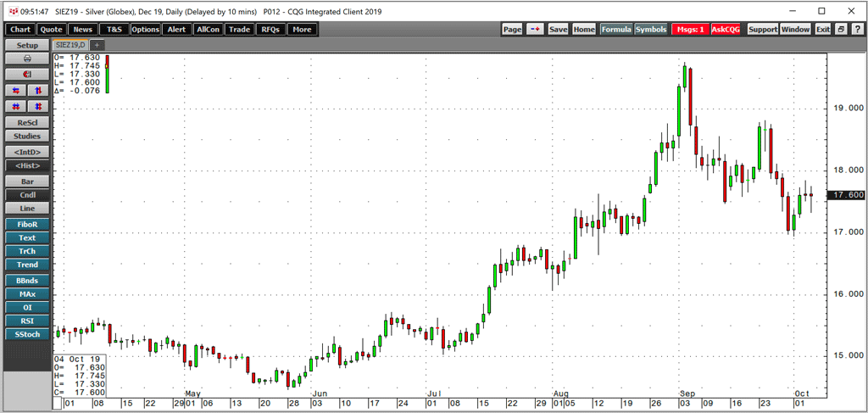Open the Window menu
Image resolution: width=868 pixels, height=413 pixels.
[x=795, y=29]
